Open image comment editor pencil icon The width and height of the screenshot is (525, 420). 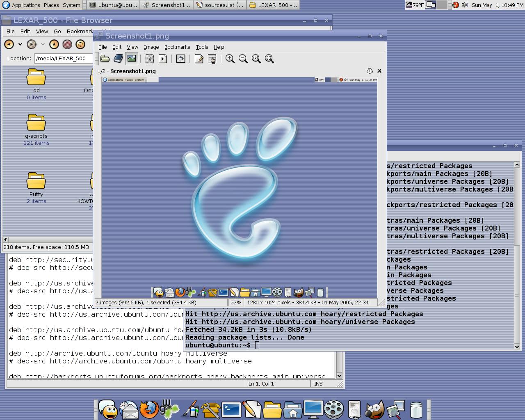tap(199, 59)
